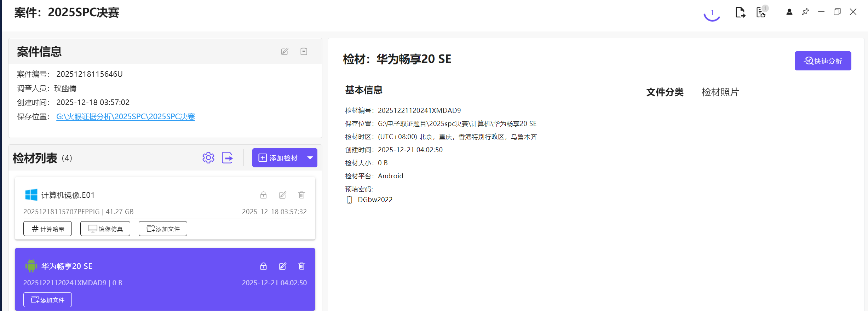
Task: Edit the 计算机镜像.E01 evidence entry
Action: tap(282, 195)
